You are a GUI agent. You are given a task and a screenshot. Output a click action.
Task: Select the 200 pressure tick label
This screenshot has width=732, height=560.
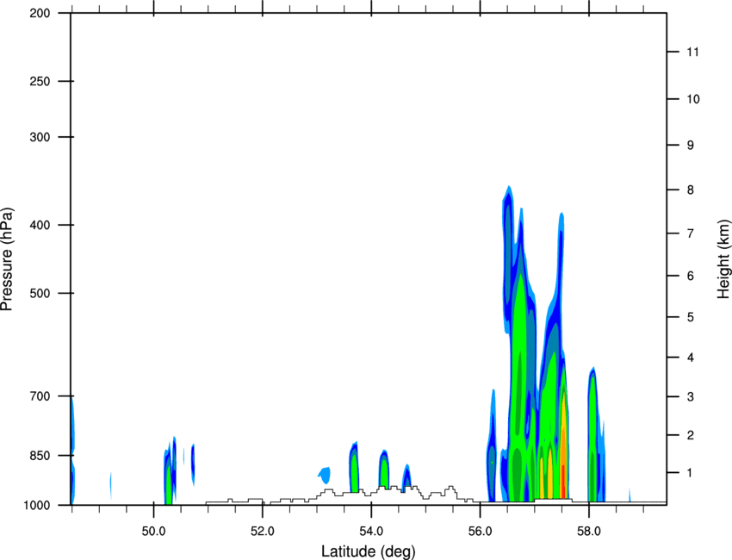click(40, 13)
